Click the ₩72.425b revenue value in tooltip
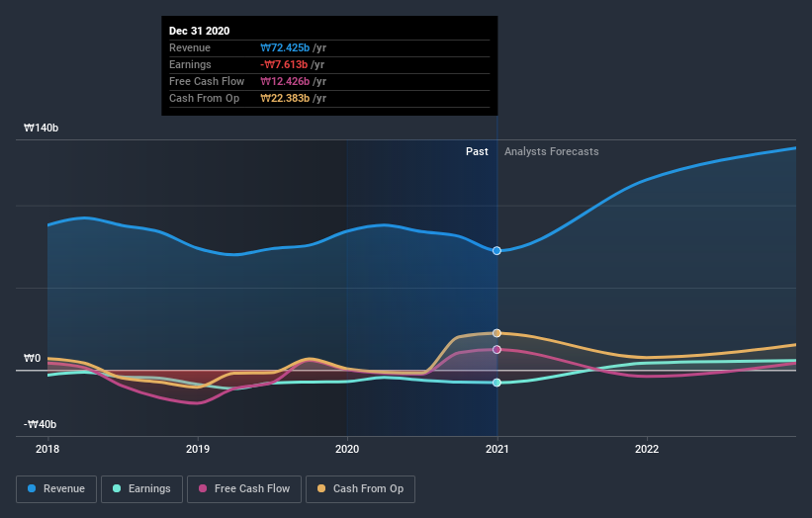The height and width of the screenshot is (518, 812). [285, 47]
